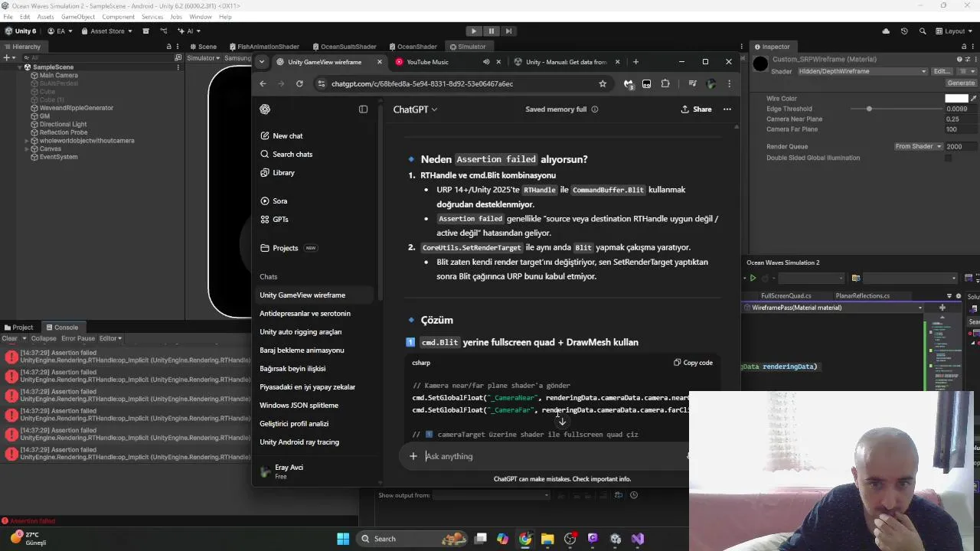Screen dimensions: 980x551
Task: Open Unity search magnifier icon
Action: click(x=923, y=31)
